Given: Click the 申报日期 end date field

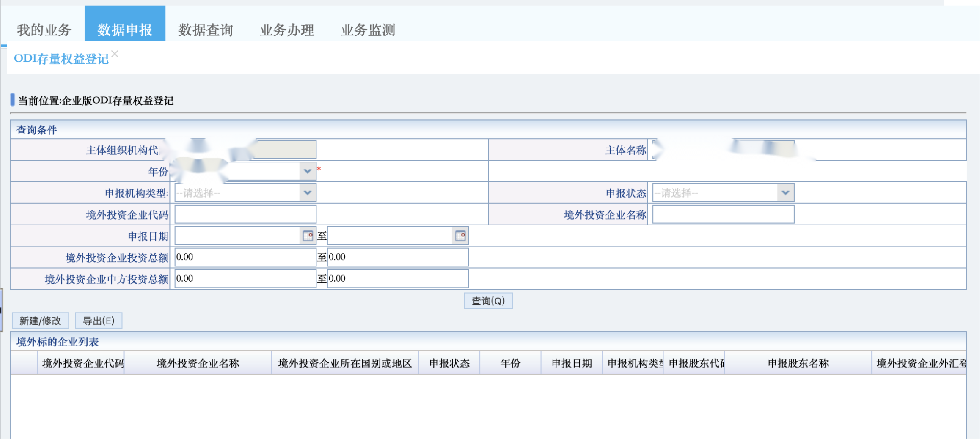Looking at the screenshot, I should click(x=390, y=236).
